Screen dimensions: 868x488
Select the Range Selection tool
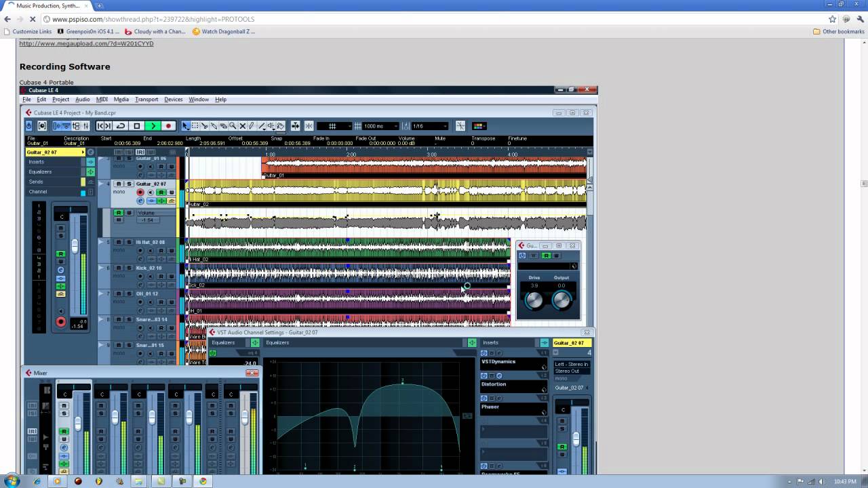[195, 126]
